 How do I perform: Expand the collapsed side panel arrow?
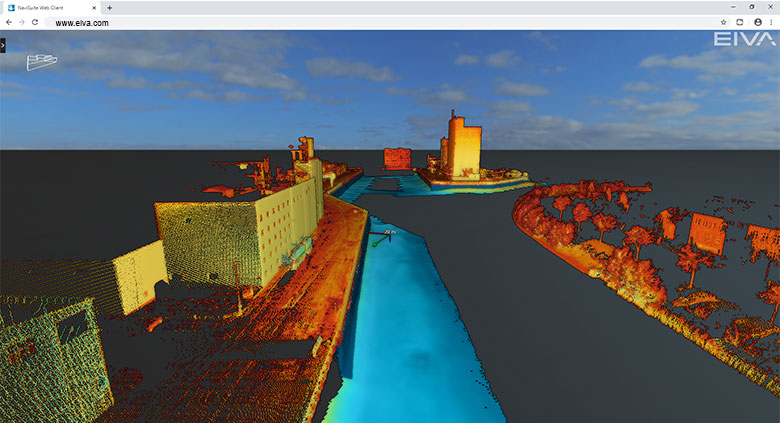coord(3,45)
